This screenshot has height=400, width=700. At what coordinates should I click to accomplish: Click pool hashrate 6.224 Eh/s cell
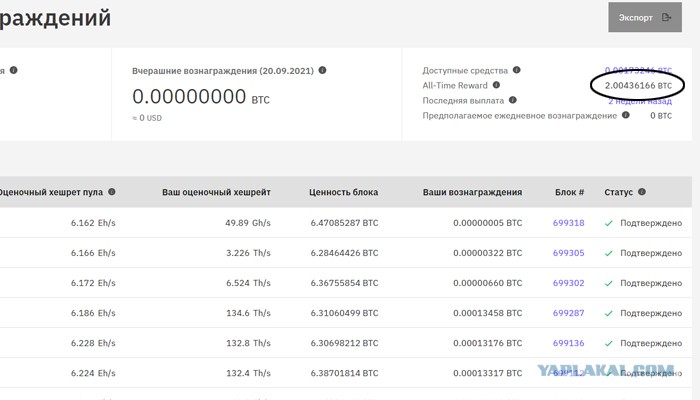point(93,373)
